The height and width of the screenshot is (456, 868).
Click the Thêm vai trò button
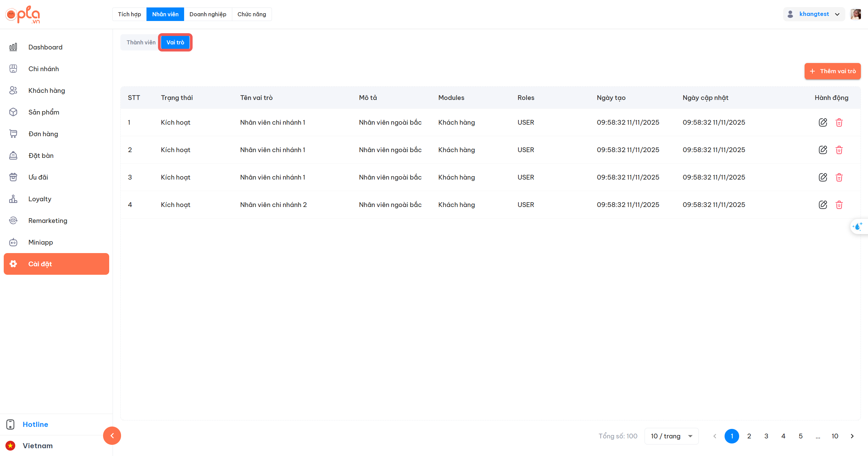[x=832, y=71]
